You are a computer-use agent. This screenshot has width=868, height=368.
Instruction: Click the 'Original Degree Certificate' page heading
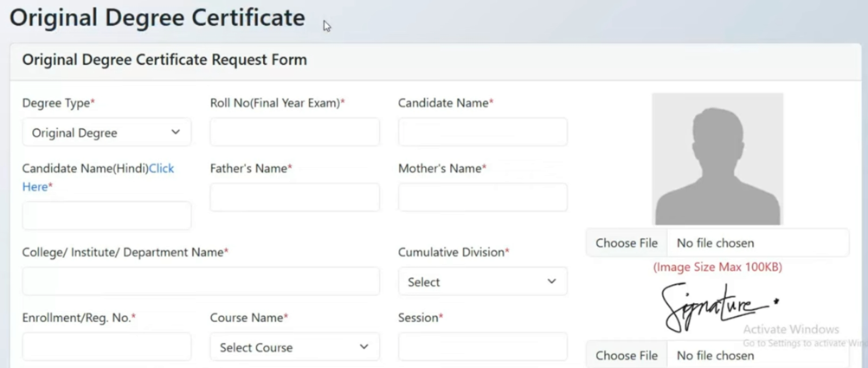coord(157,18)
